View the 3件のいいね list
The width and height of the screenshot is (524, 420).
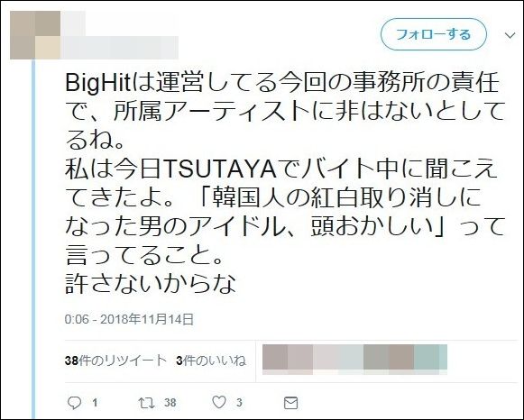pos(211,361)
